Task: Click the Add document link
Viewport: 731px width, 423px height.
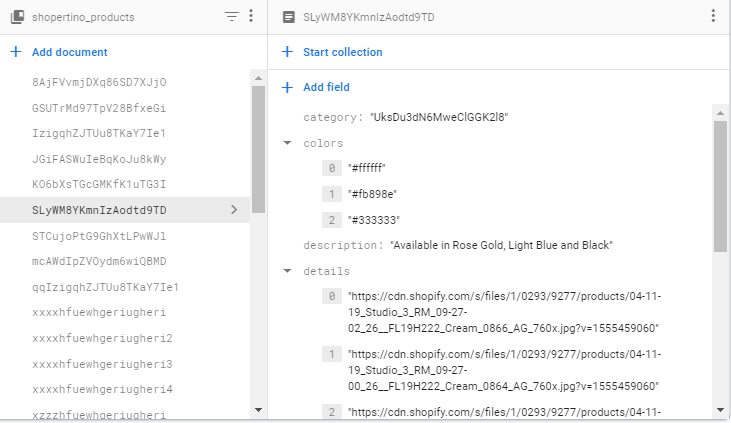Action: tap(69, 52)
